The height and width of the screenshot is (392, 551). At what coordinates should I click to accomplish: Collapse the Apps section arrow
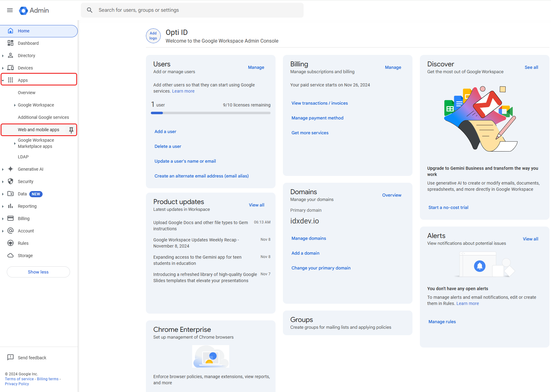click(3, 80)
